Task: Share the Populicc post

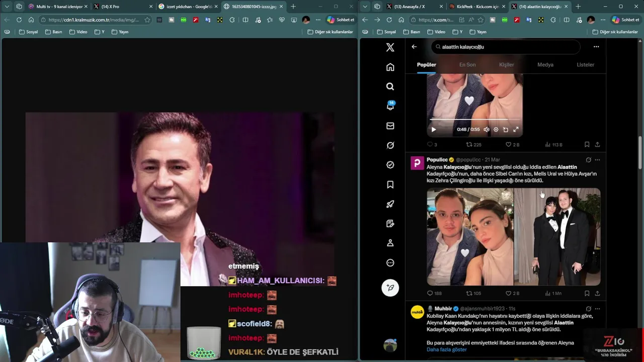Action: pos(597,293)
